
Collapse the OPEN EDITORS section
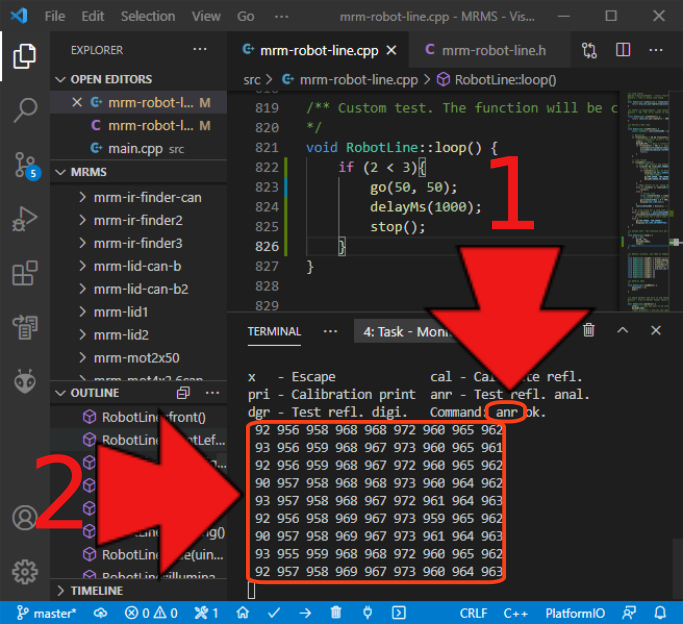point(111,79)
